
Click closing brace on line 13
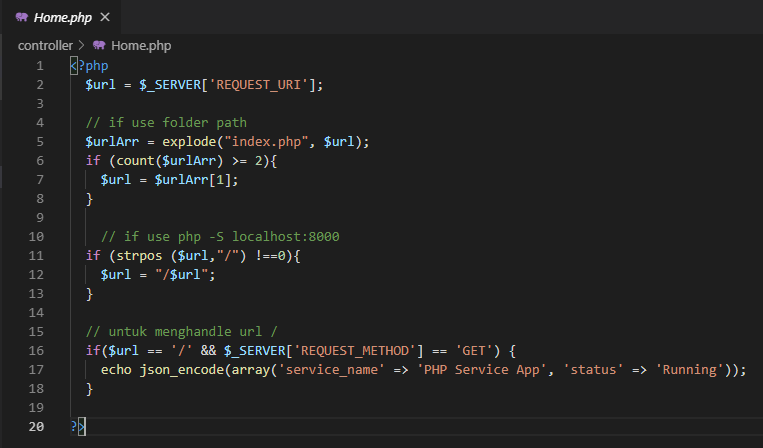coord(90,294)
